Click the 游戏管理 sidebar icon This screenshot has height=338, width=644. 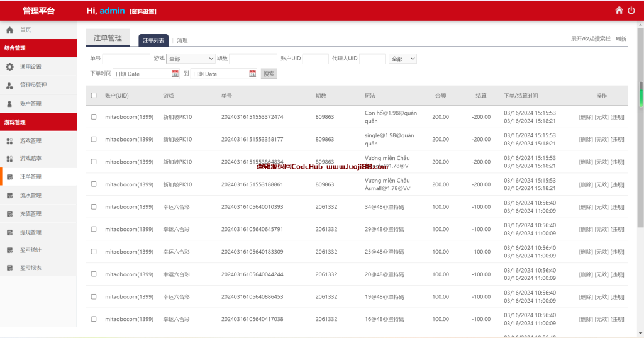[10, 140]
